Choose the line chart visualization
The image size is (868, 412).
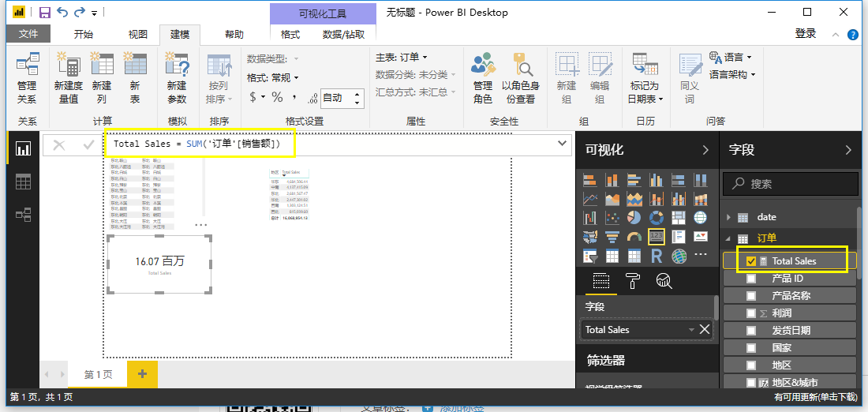click(x=590, y=199)
